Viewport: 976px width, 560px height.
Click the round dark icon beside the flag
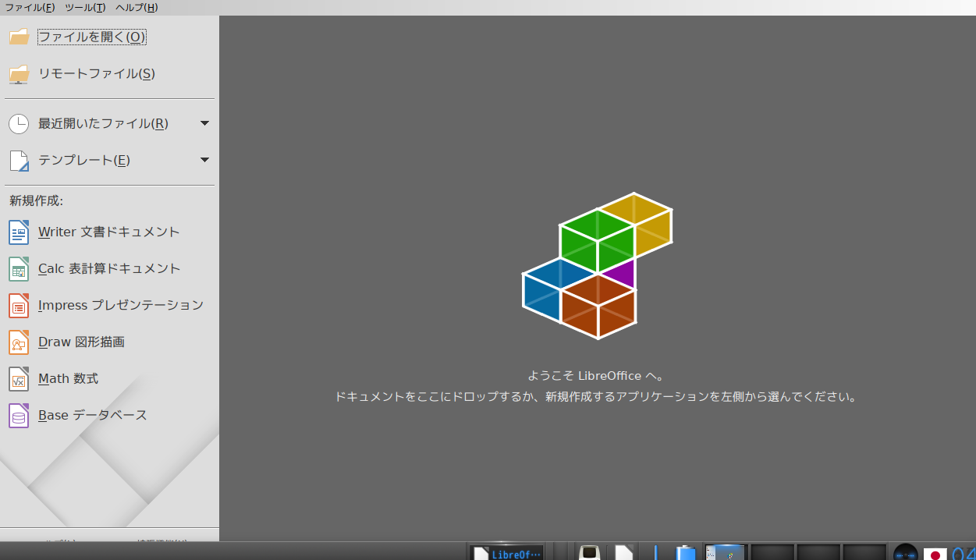click(x=906, y=553)
